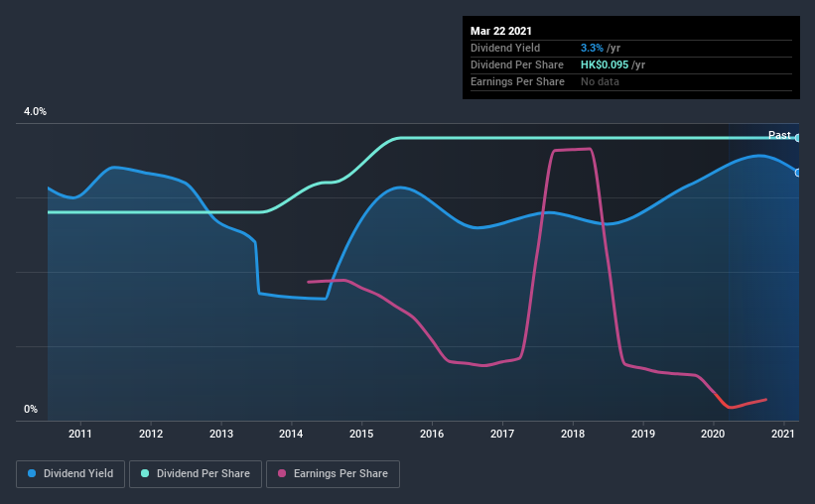Click the Dividend Per Share endpoint marker
The height and width of the screenshot is (504, 815).
click(797, 138)
